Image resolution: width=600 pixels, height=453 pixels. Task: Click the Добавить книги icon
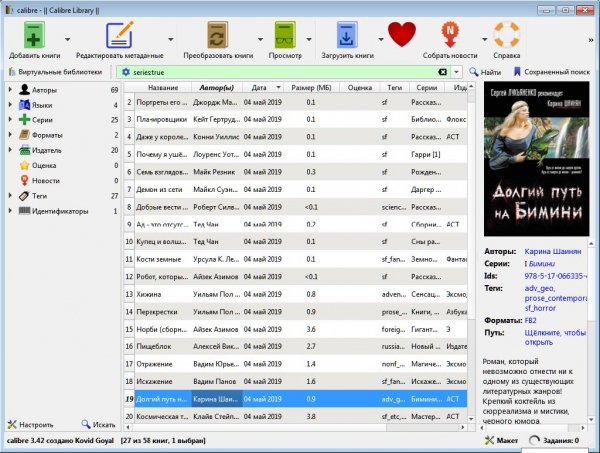coord(34,35)
